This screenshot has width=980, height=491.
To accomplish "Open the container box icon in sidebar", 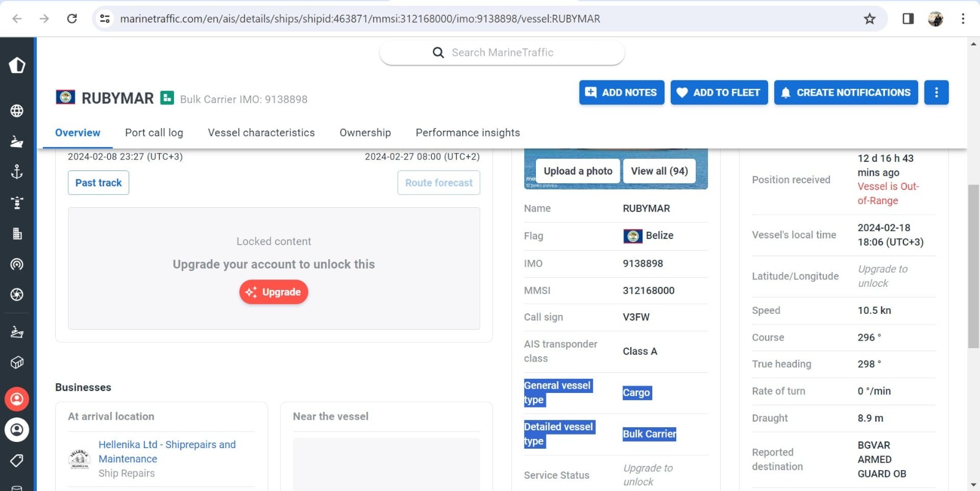I will coord(17,363).
